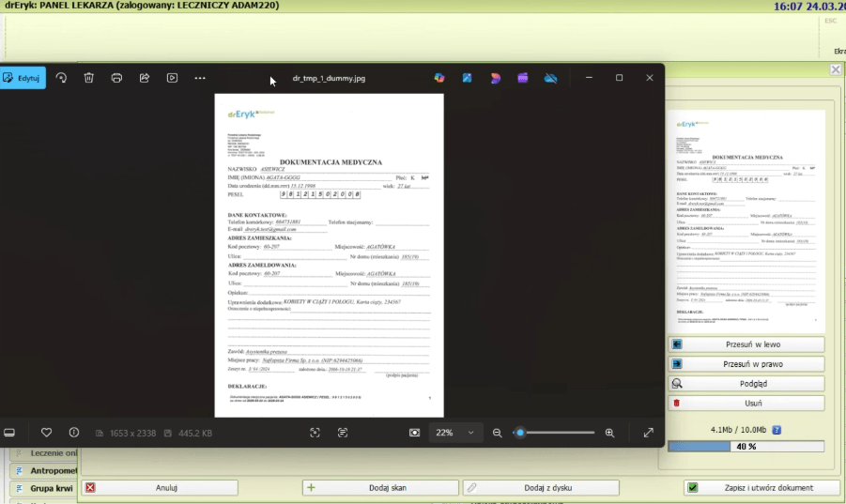Toggle the filmstrip view icon
Screen dimensions: 846x504
click(9, 433)
